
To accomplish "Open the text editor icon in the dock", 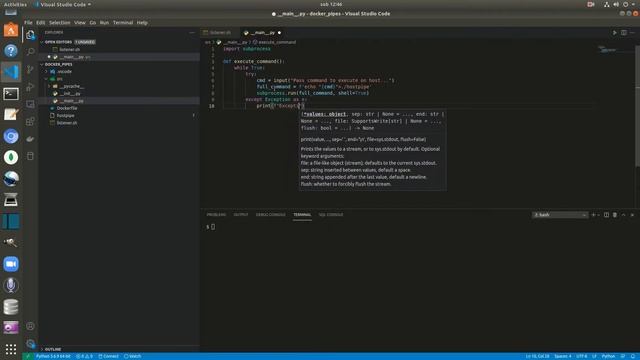I will tap(11, 115).
